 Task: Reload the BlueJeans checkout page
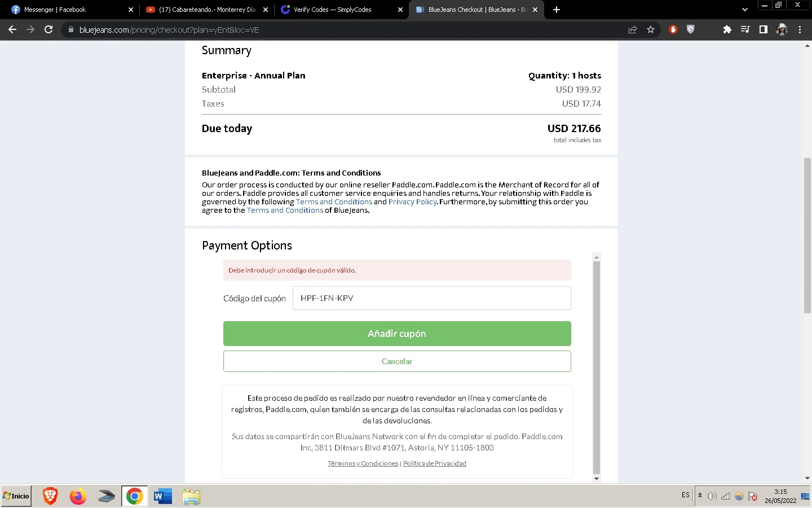click(48, 29)
